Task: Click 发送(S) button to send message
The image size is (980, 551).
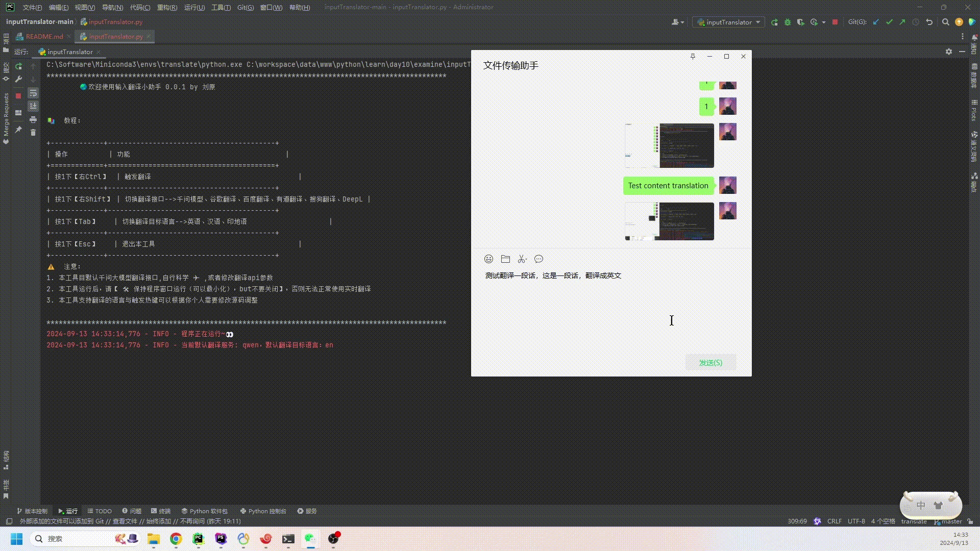Action: [711, 362]
